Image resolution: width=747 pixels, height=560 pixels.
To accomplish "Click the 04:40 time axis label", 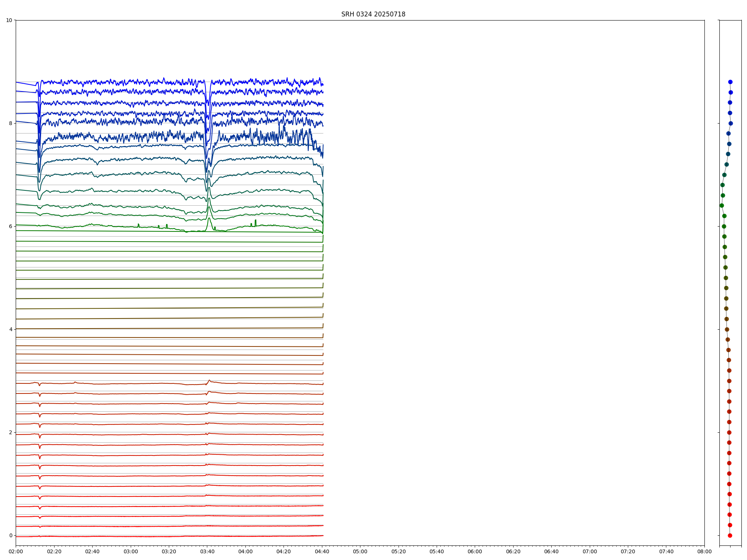I will point(322,551).
